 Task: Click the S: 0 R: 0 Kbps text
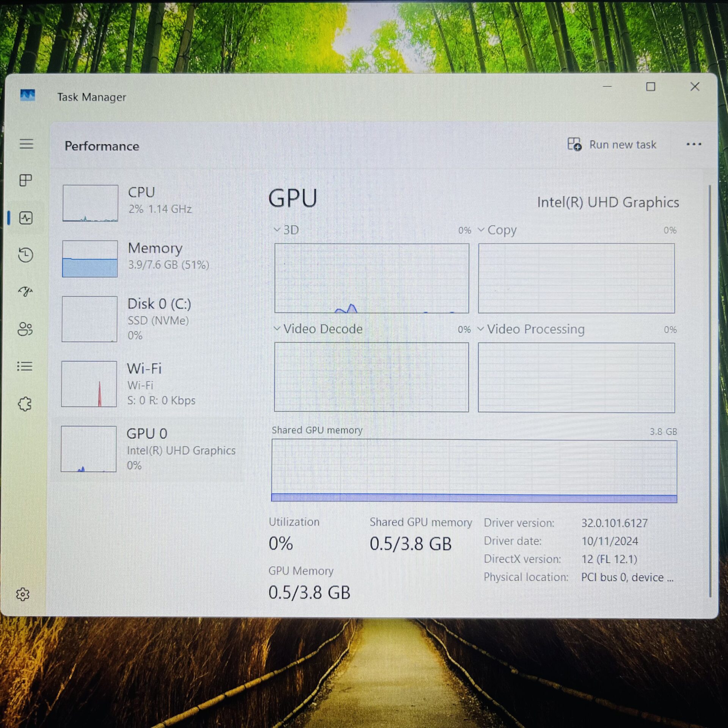pyautogui.click(x=161, y=400)
